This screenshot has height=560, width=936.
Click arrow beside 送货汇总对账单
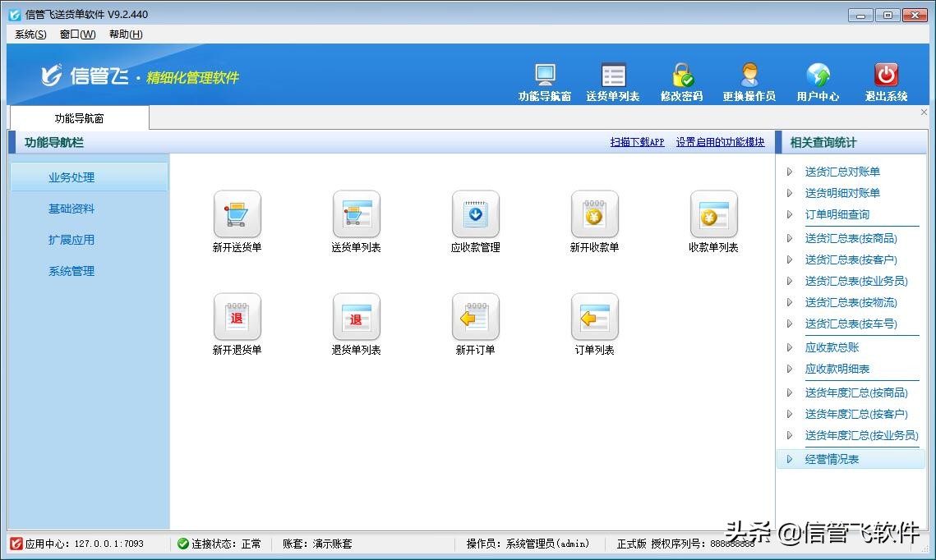(789, 172)
